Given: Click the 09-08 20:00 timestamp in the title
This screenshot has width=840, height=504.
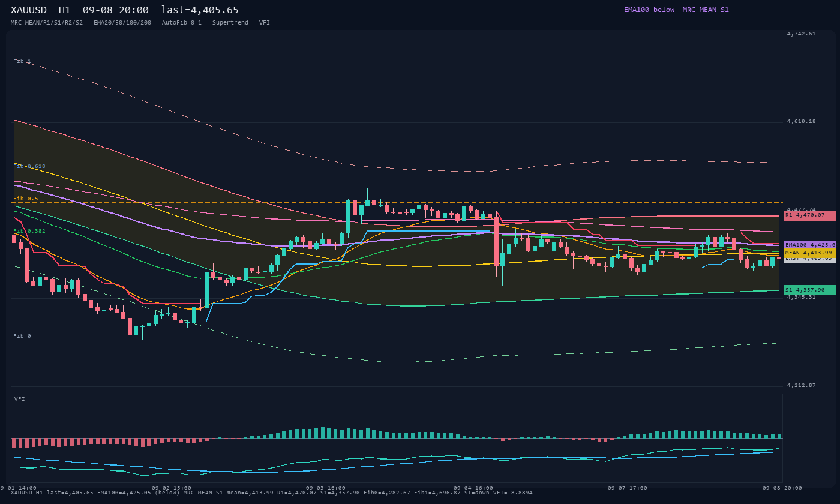Looking at the screenshot, I should pyautogui.click(x=116, y=10).
